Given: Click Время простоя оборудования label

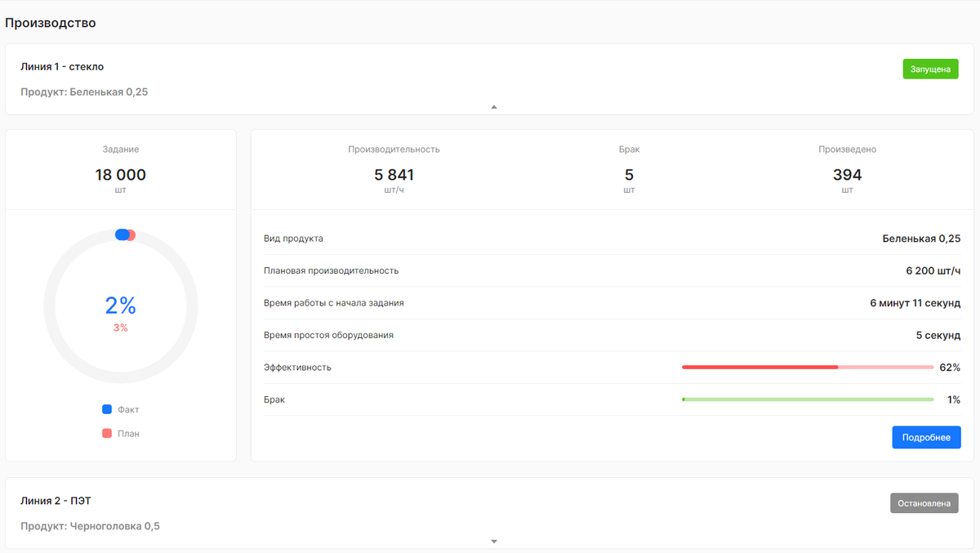Looking at the screenshot, I should click(328, 335).
